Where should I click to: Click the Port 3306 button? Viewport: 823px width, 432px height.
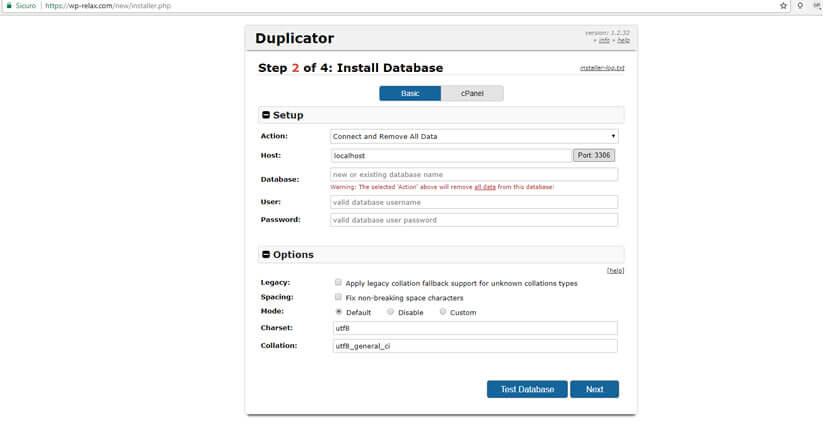coord(594,155)
